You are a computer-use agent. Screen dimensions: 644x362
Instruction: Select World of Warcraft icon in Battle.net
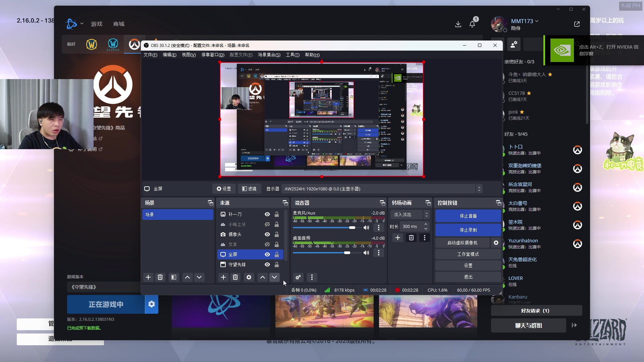pyautogui.click(x=92, y=44)
